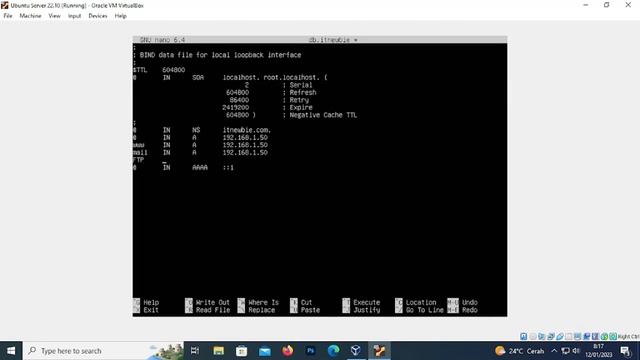The width and height of the screenshot is (640, 360).
Task: Click the IP address on the www row
Action: tap(245, 145)
